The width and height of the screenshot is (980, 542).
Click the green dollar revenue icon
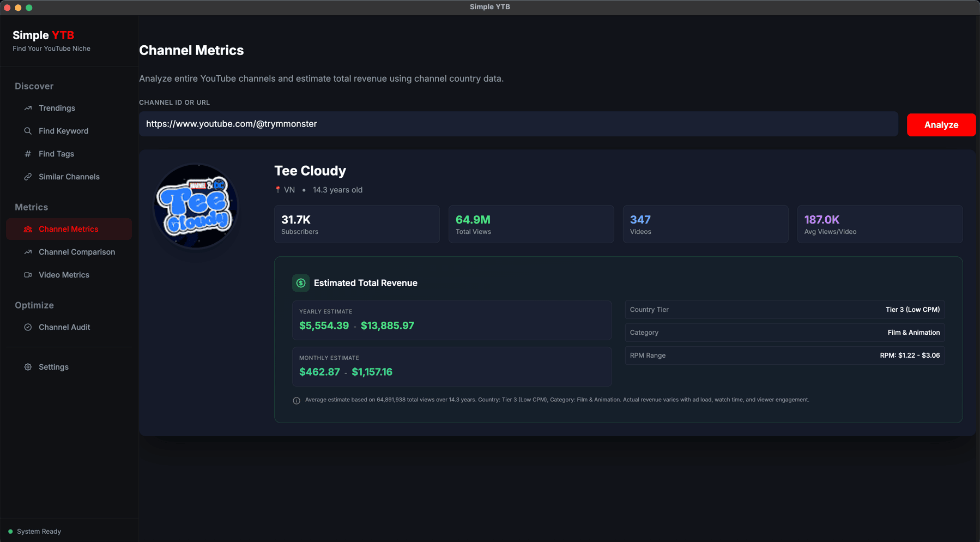pos(300,283)
